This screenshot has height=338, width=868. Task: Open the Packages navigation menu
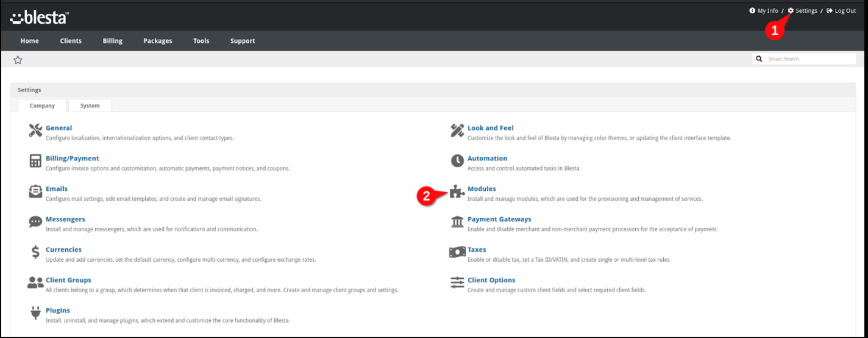158,41
